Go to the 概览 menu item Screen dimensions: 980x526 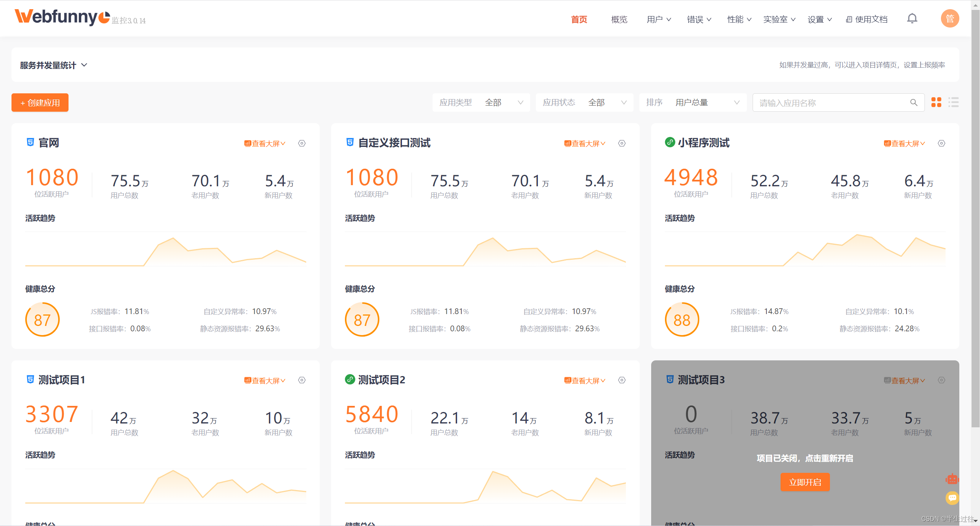coord(619,20)
